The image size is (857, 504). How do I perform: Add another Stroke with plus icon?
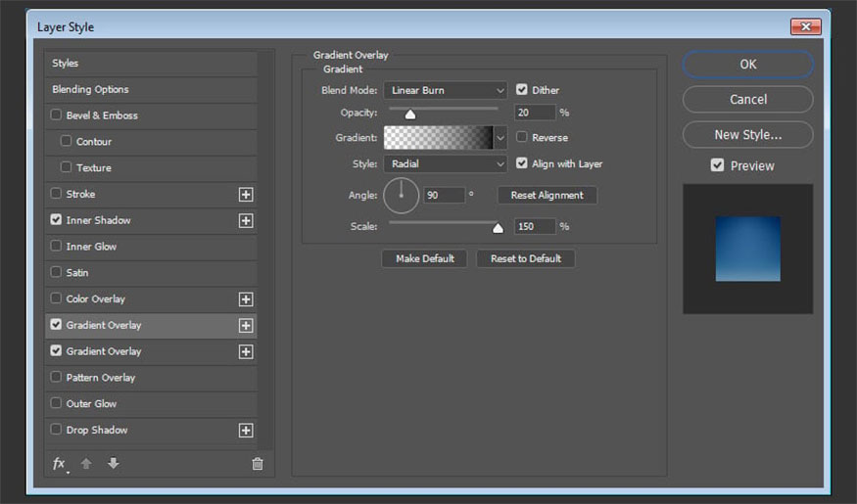pyautogui.click(x=246, y=195)
